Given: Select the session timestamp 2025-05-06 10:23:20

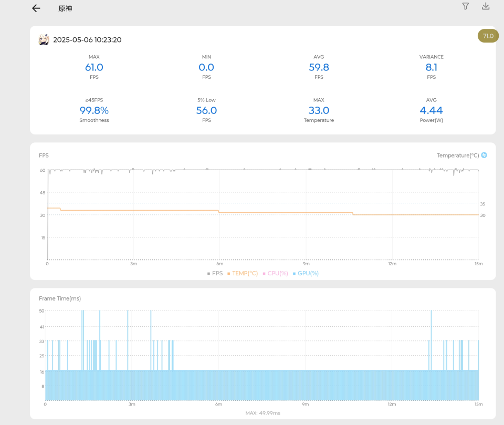Looking at the screenshot, I should point(87,40).
